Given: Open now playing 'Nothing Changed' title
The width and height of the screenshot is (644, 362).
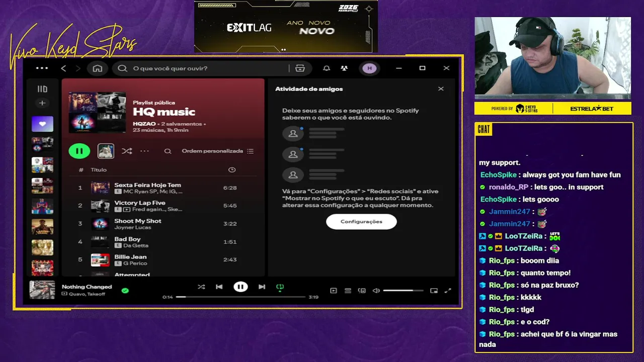Looking at the screenshot, I should pyautogui.click(x=87, y=287).
